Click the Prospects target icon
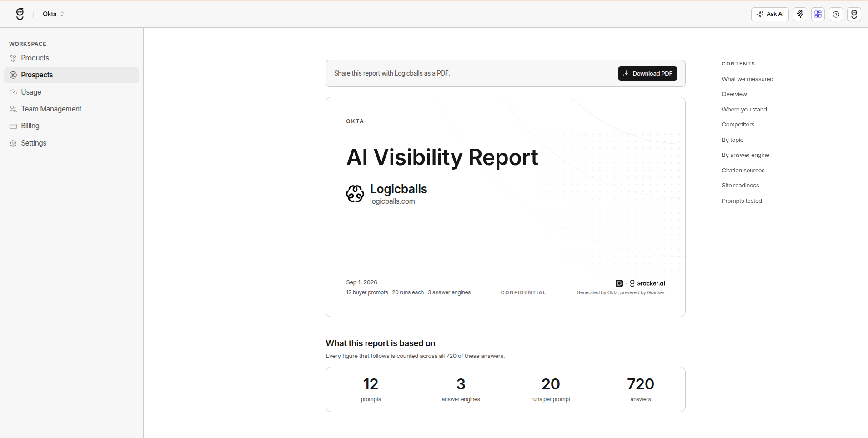Screen dimensions: 868x438 coord(13,75)
